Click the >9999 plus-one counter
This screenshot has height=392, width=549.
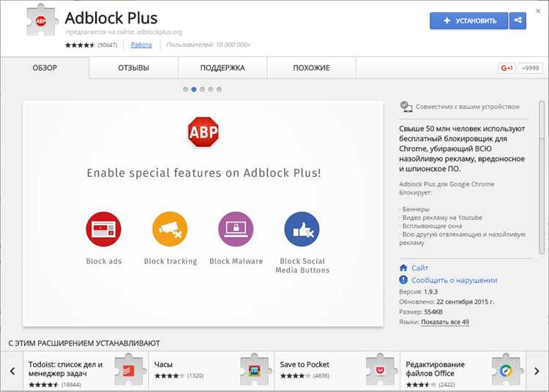click(530, 68)
